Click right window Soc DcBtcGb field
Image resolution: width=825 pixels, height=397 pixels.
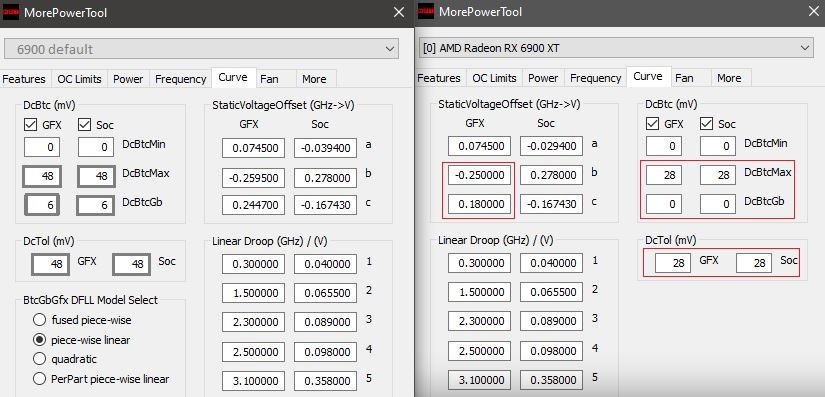pyautogui.click(x=718, y=203)
